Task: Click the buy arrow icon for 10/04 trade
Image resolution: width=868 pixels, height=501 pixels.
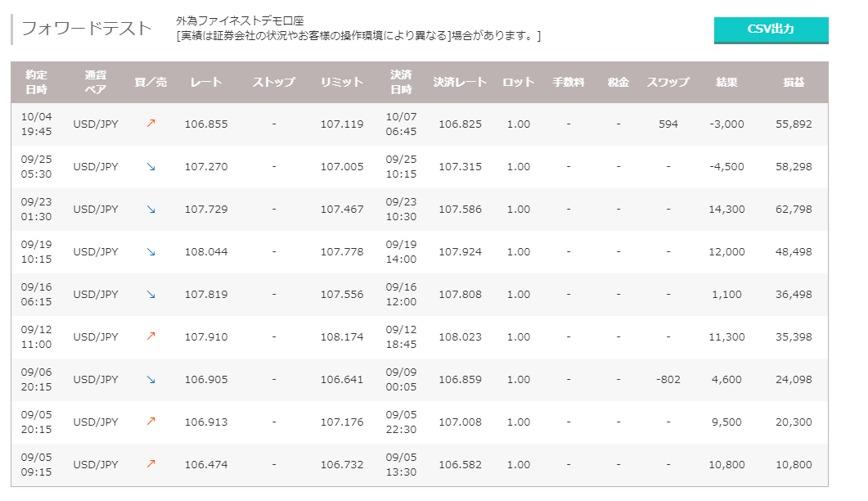Action: 151,124
